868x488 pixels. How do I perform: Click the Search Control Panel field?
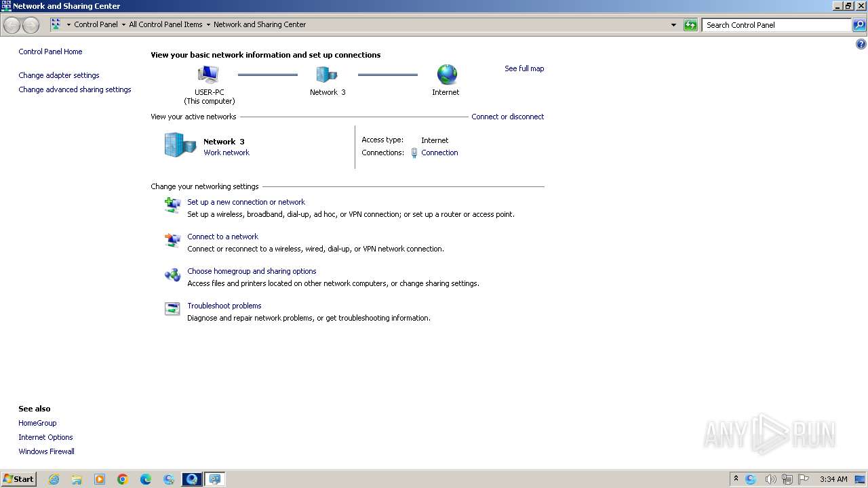(x=776, y=25)
